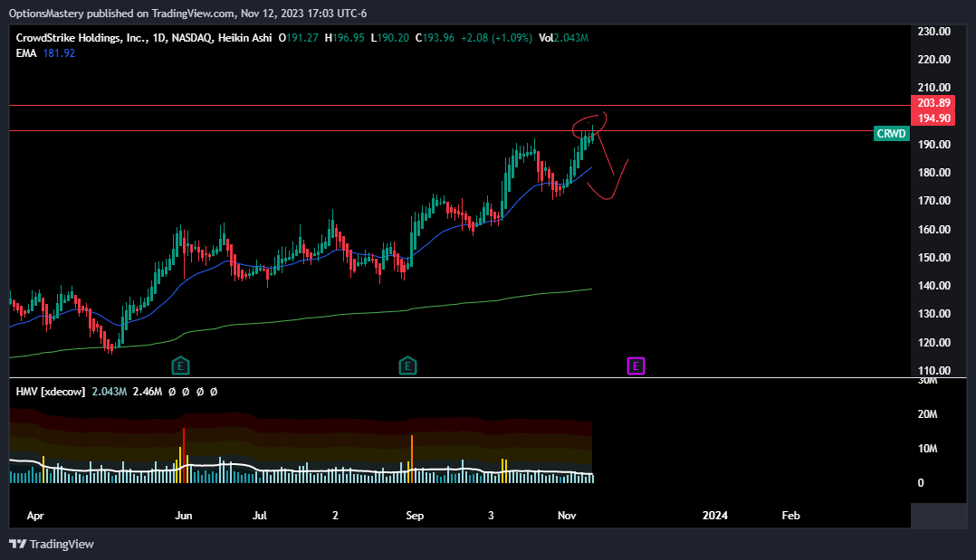The image size is (976, 560).
Task: Click the 210.00 price axis label
Action: pos(933,87)
